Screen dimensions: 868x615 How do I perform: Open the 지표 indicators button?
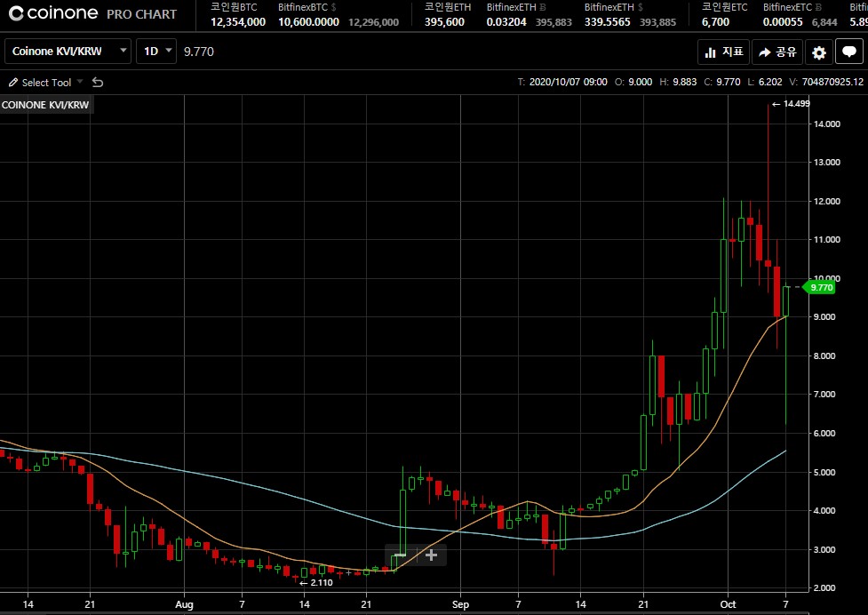[723, 52]
